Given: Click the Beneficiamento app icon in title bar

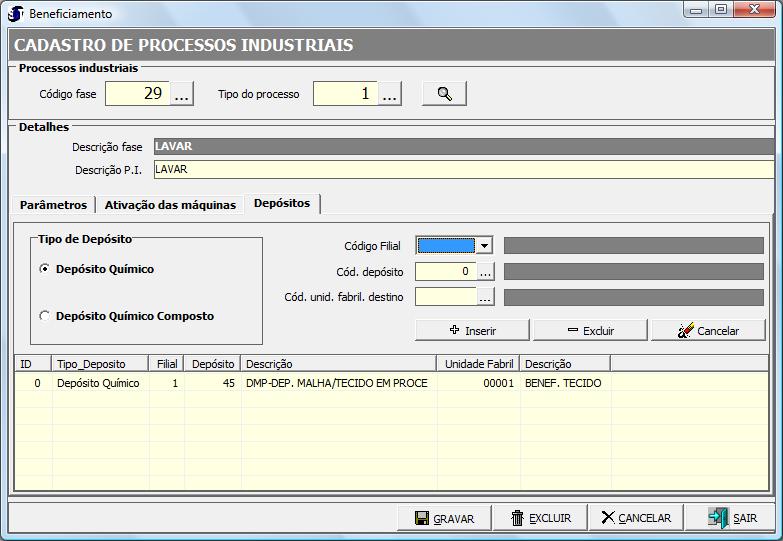Looking at the screenshot, I should click(15, 14).
